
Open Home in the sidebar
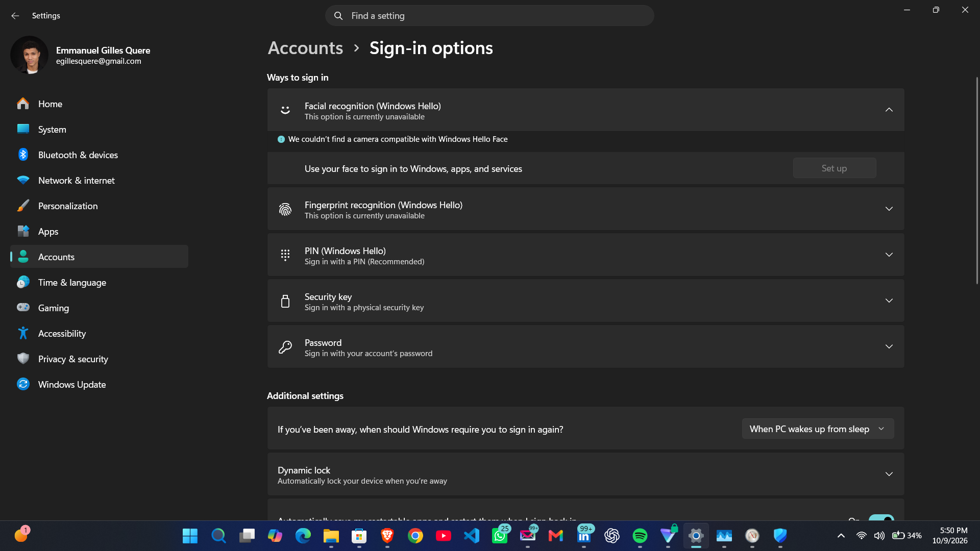pyautogui.click(x=99, y=104)
